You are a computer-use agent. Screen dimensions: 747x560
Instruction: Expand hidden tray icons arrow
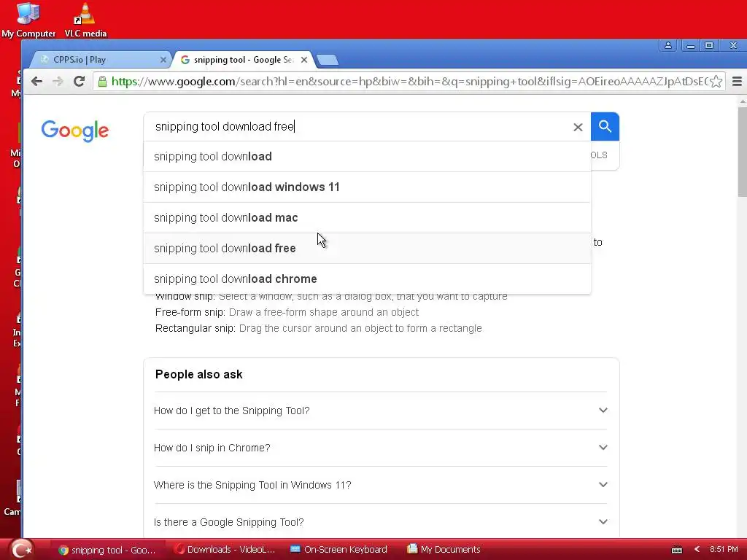click(697, 549)
